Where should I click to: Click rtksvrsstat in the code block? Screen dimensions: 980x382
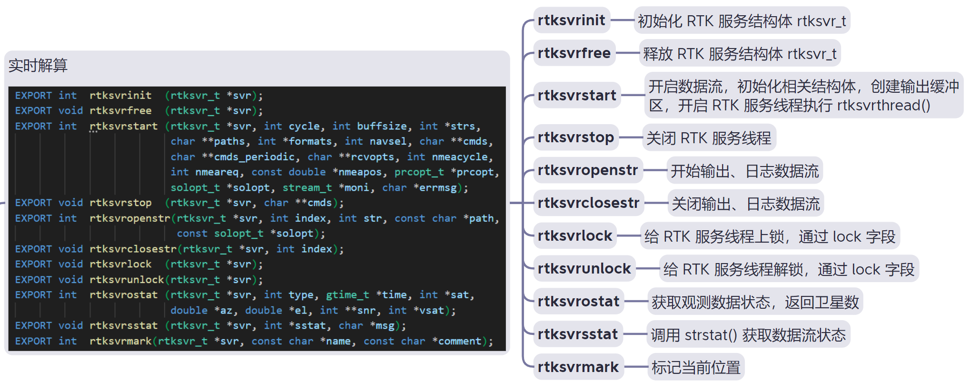[x=123, y=325]
